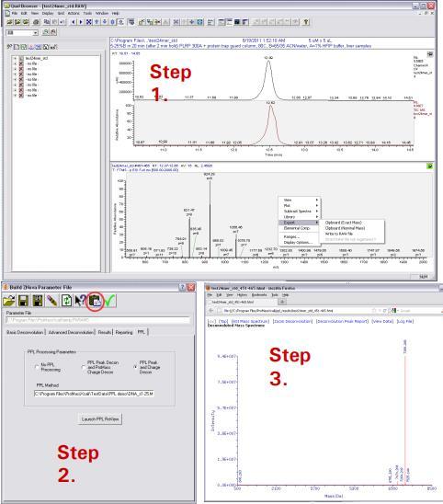Image resolution: width=443 pixels, height=504 pixels.
Task: Click the zoom out magnifier beside combo box
Action: point(53,32)
